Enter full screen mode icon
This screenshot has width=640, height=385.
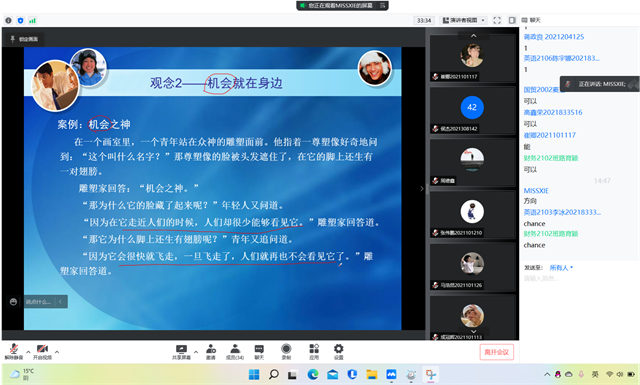tap(497, 20)
